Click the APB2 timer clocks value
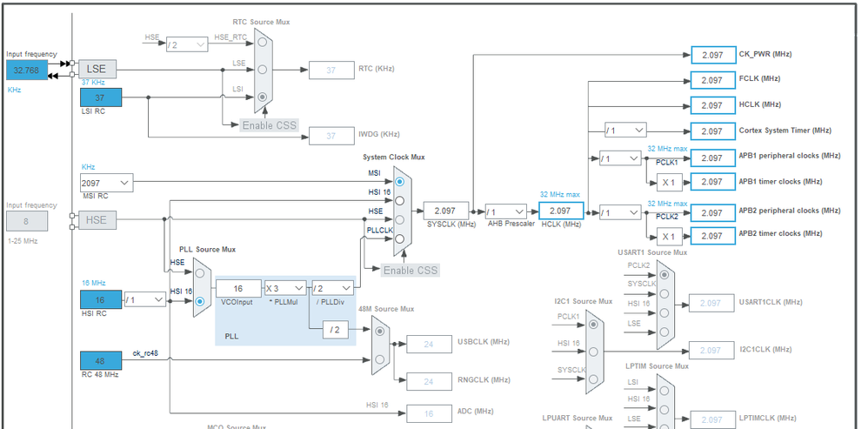The width and height of the screenshot is (868, 429). pos(713,236)
